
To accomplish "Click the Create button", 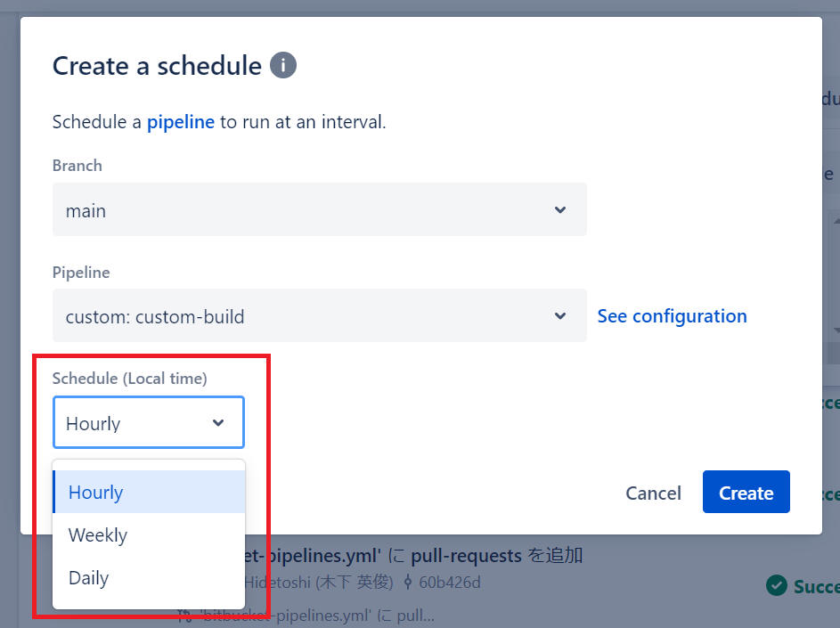I will tap(746, 492).
